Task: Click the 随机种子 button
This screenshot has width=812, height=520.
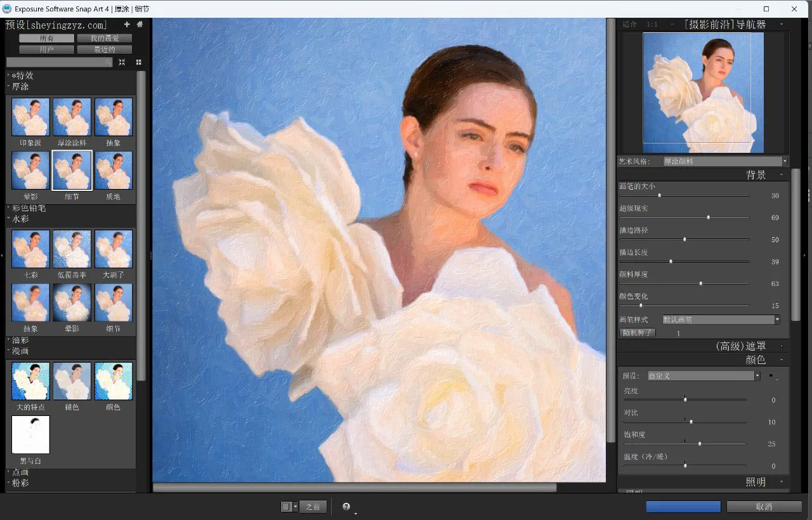Action: (x=638, y=333)
